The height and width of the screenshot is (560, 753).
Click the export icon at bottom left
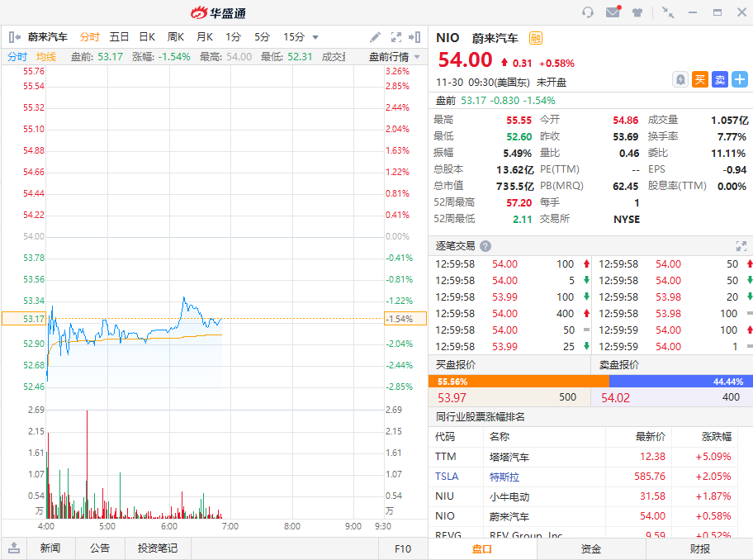(14, 548)
